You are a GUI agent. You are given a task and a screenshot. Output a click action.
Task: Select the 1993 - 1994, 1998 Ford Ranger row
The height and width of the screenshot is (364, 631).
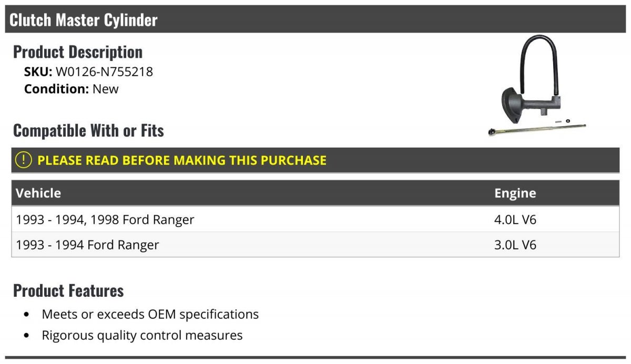coord(315,220)
